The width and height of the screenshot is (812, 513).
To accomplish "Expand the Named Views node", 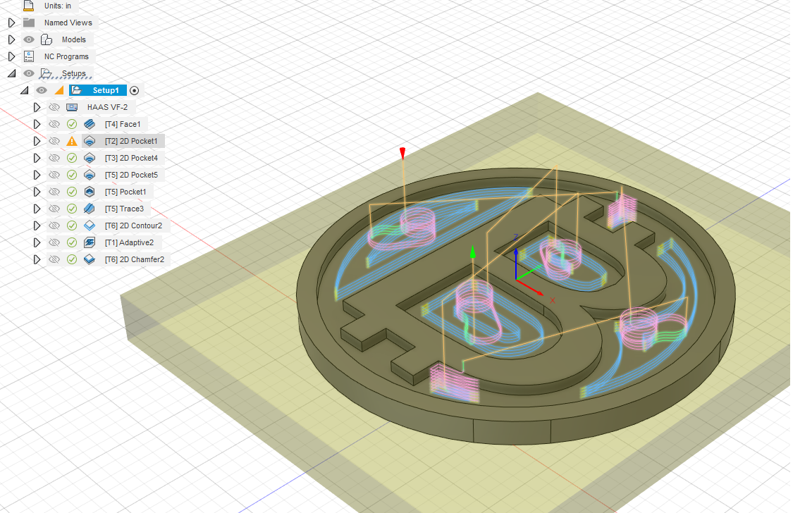I will 11,23.
